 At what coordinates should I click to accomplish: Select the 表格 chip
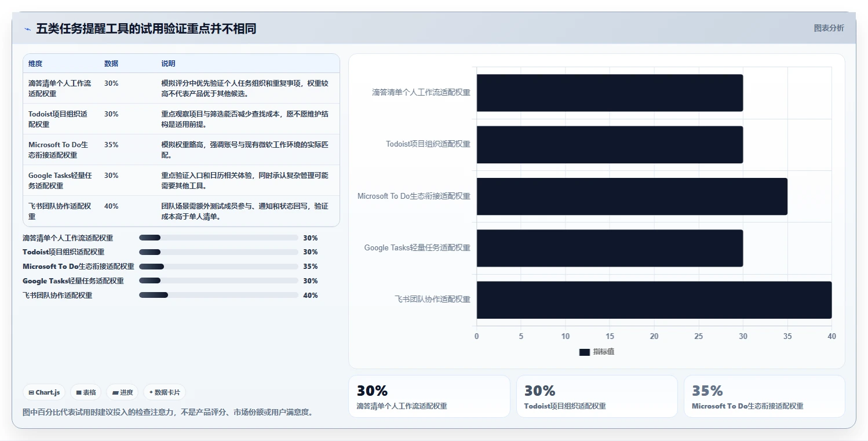[x=86, y=392]
